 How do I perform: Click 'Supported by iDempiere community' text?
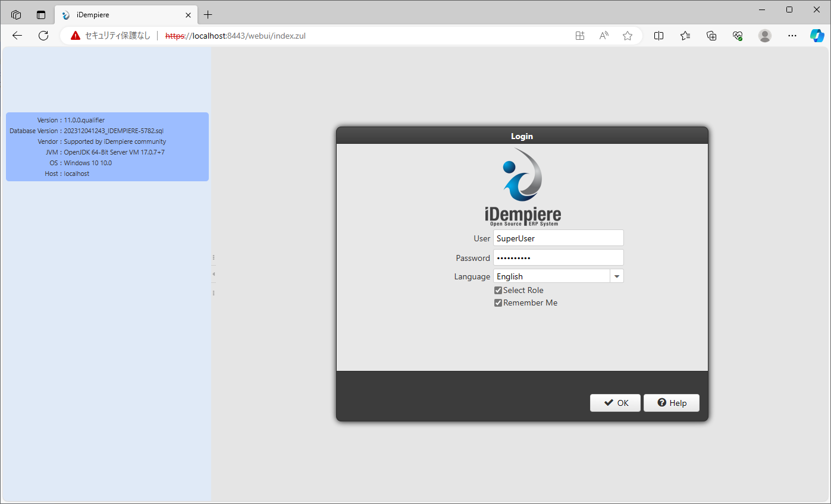point(115,141)
